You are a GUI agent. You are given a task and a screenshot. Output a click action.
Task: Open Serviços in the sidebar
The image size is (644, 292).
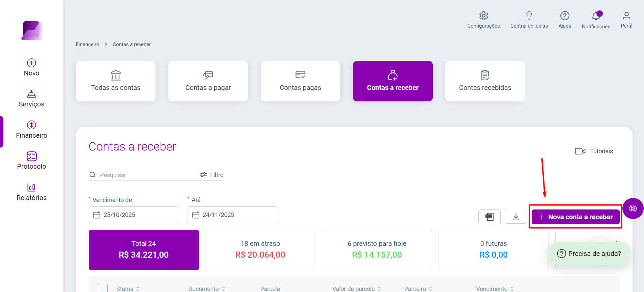32,99
